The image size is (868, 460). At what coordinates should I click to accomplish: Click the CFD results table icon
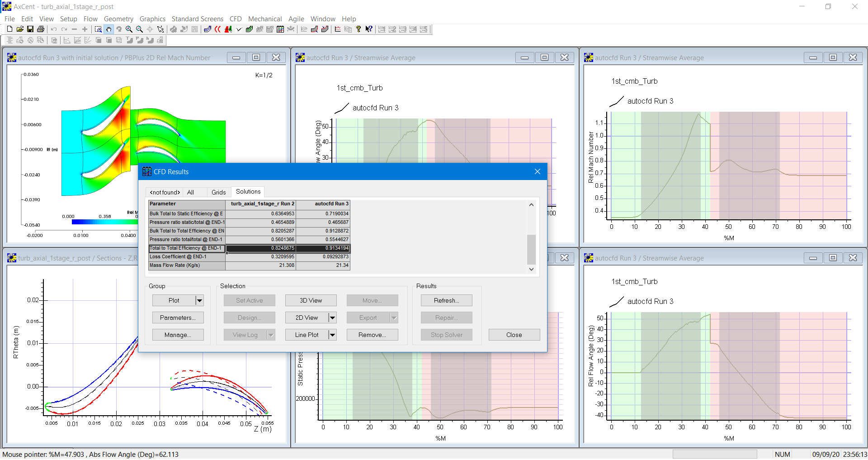coord(280,29)
